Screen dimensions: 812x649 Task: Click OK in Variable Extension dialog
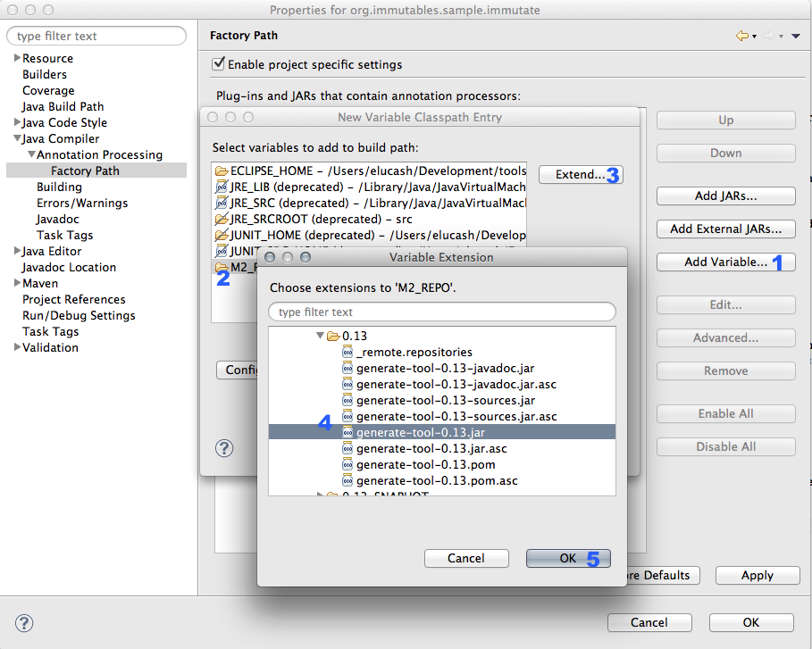tap(568, 558)
